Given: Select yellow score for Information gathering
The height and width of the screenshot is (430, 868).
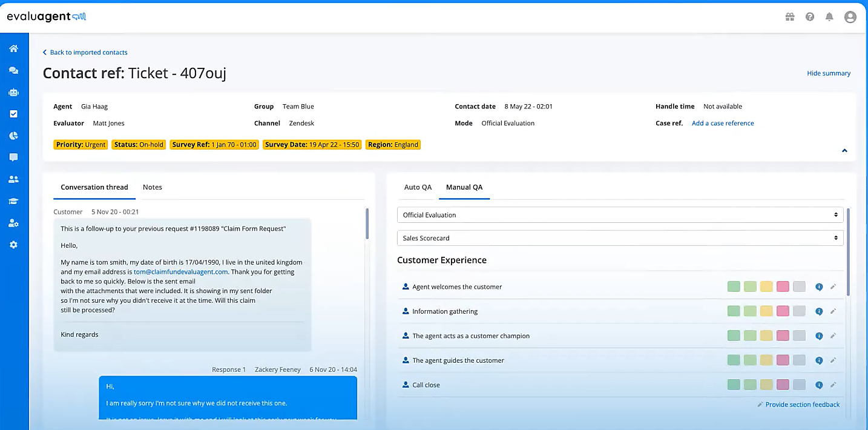Looking at the screenshot, I should 766,311.
